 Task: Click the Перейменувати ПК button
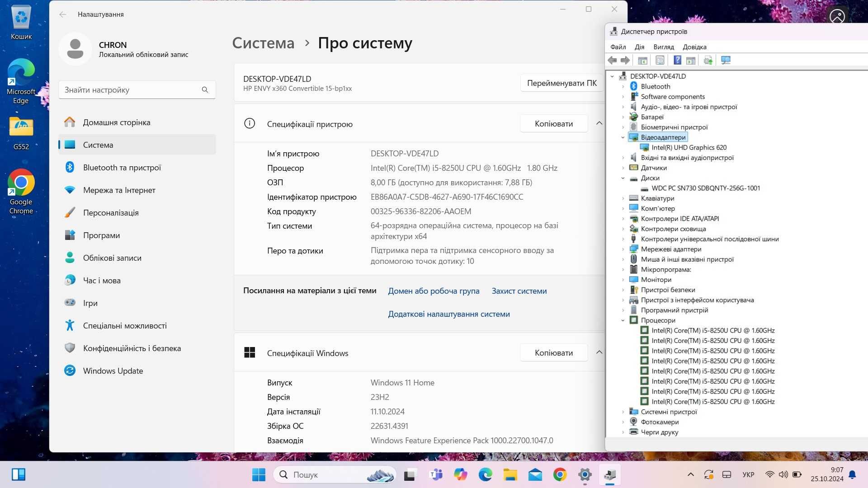tap(562, 83)
